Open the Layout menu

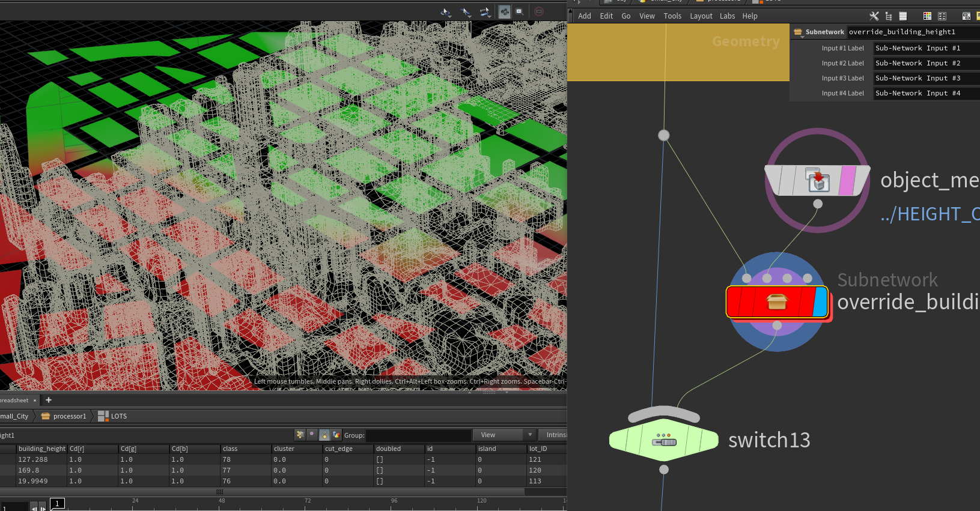(x=701, y=16)
